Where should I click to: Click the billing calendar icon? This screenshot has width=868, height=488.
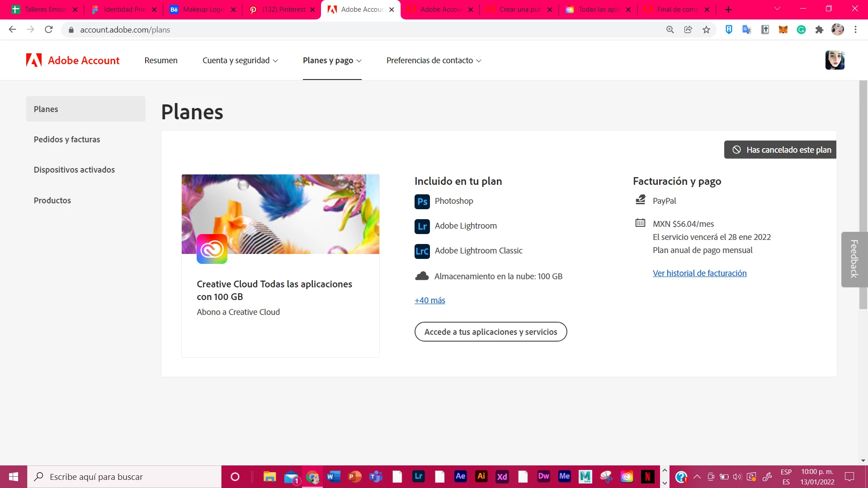click(x=640, y=223)
